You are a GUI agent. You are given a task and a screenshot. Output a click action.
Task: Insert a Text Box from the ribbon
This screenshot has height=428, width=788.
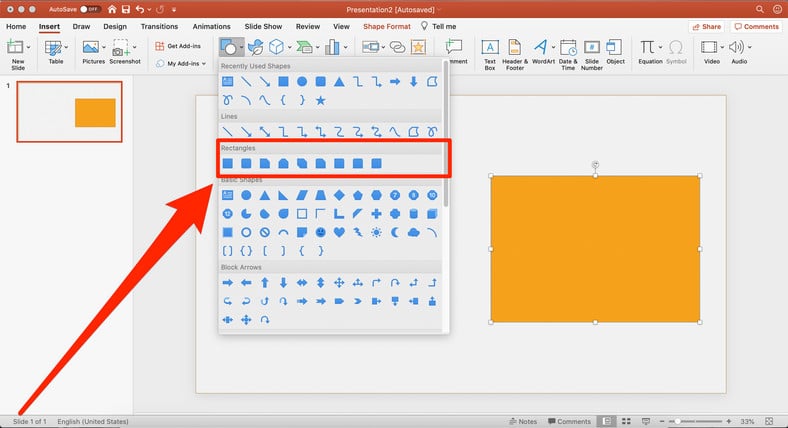490,54
